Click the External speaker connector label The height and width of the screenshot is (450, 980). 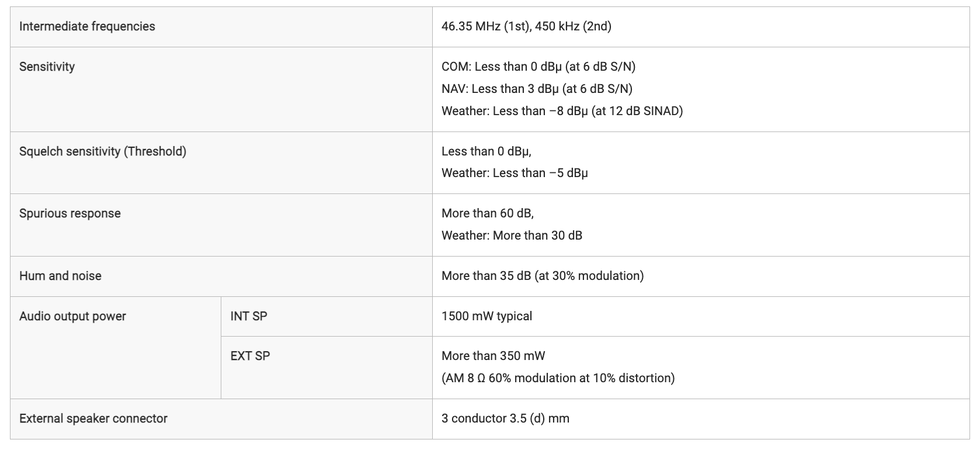(x=93, y=418)
